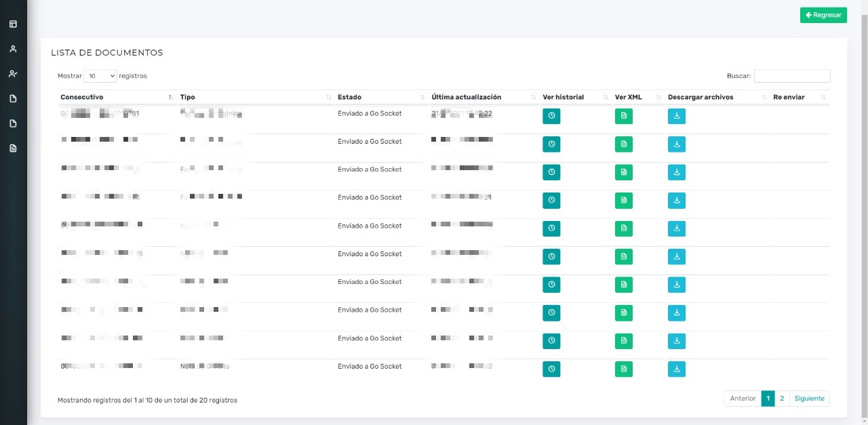Screen dimensions: 868x425
Task: Go to the Siguiente page
Action: point(810,399)
